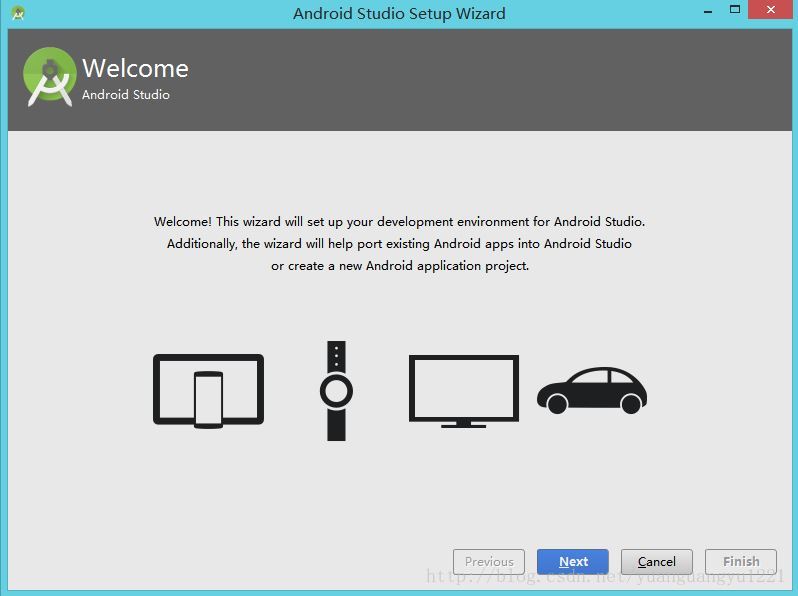The width and height of the screenshot is (798, 596).
Task: Click the disabled Previous button
Action: pos(489,561)
